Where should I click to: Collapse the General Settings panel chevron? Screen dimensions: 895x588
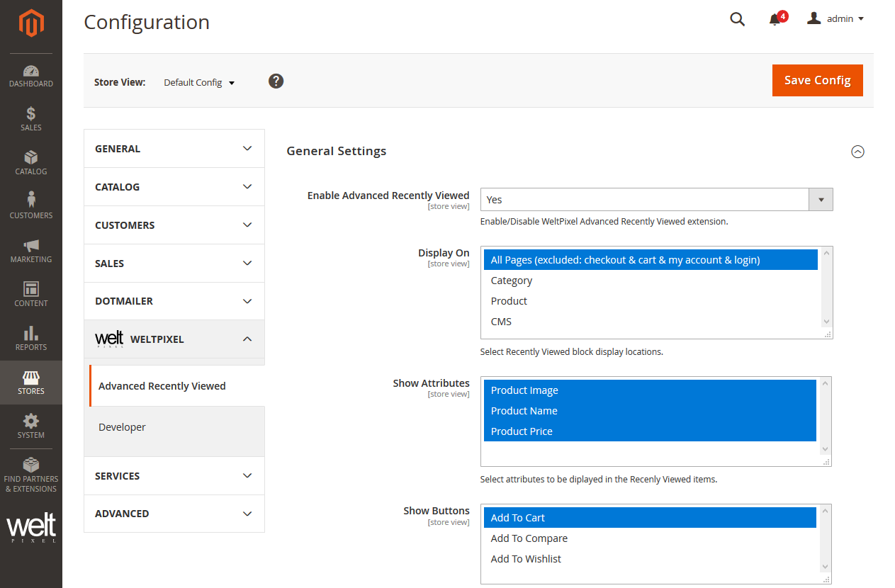click(858, 152)
